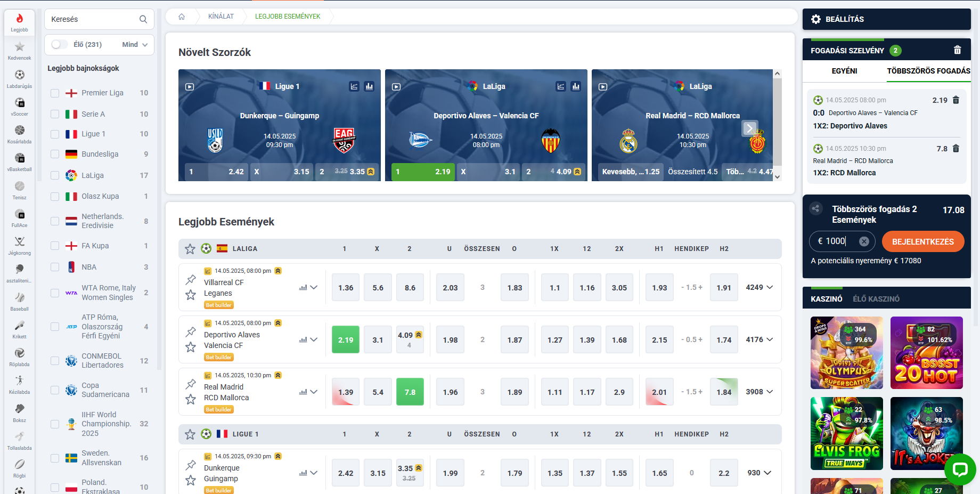Select the vSoccer sidebar icon
Screen dimensions: 980x494
click(x=20, y=106)
